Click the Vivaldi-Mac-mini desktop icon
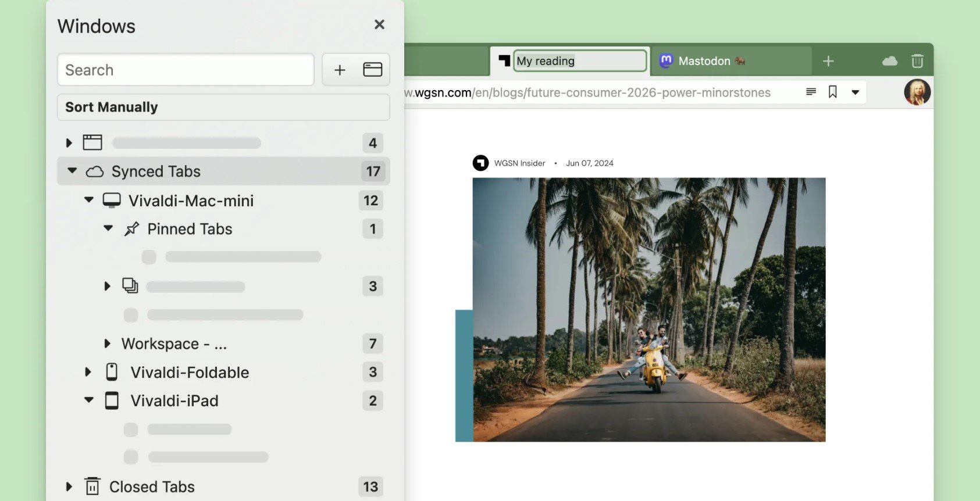 112,201
